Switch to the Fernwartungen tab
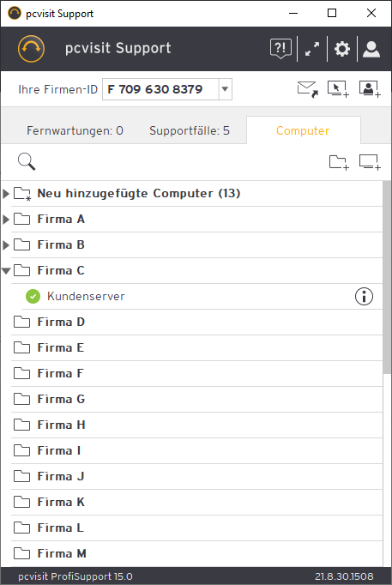Image resolution: width=392 pixels, height=585 pixels. pyautogui.click(x=75, y=130)
